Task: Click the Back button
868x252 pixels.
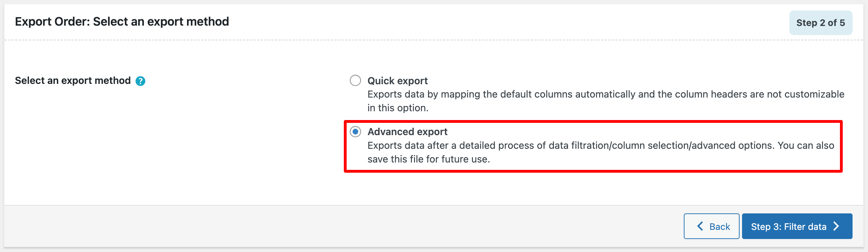Action: tap(711, 226)
